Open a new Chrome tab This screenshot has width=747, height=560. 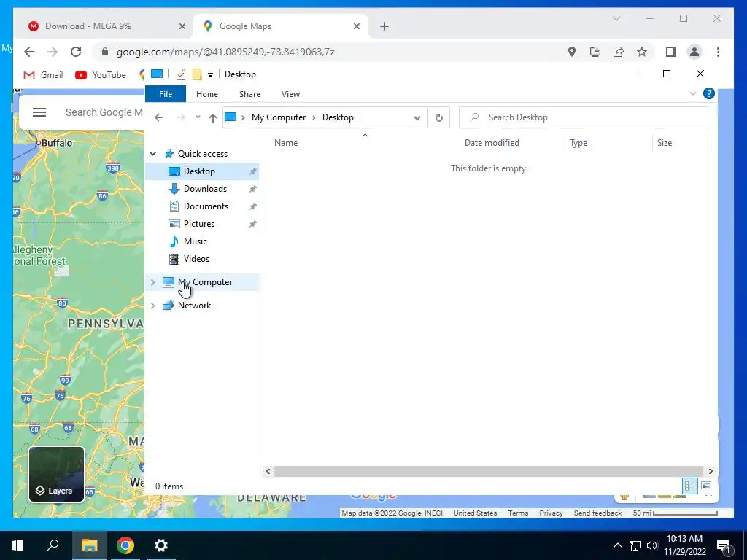pyautogui.click(x=384, y=26)
